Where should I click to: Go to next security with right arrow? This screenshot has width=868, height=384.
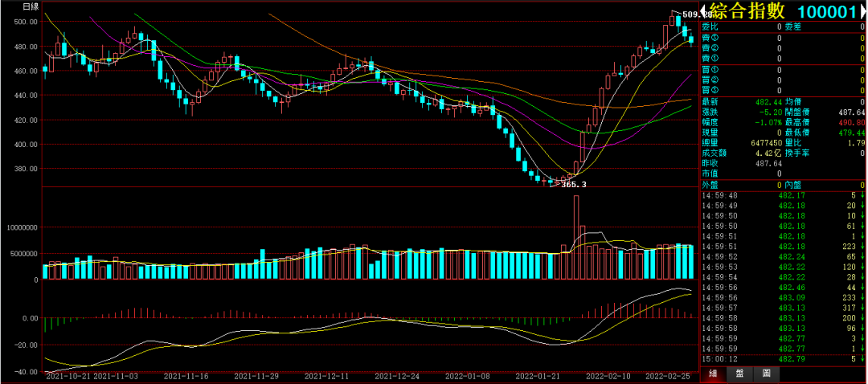pyautogui.click(x=864, y=11)
